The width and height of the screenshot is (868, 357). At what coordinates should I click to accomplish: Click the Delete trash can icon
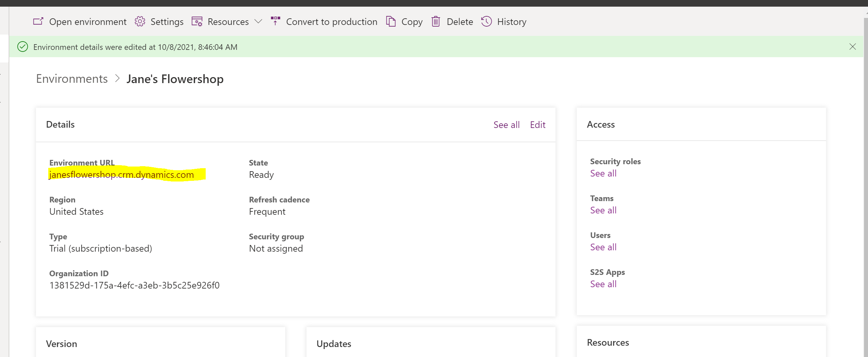pos(436,22)
